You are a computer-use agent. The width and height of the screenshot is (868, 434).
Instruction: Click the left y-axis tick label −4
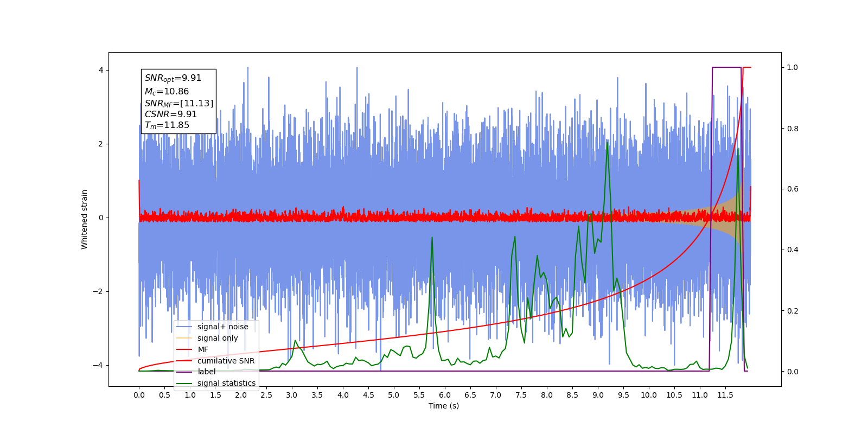(x=98, y=365)
